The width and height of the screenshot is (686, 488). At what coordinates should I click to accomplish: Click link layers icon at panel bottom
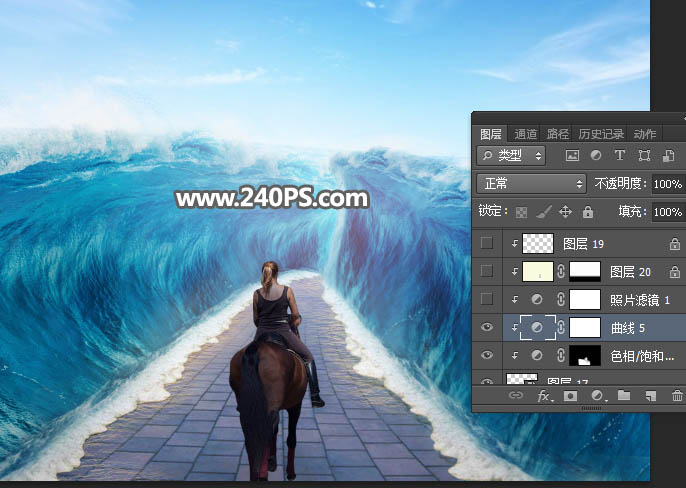click(x=516, y=395)
